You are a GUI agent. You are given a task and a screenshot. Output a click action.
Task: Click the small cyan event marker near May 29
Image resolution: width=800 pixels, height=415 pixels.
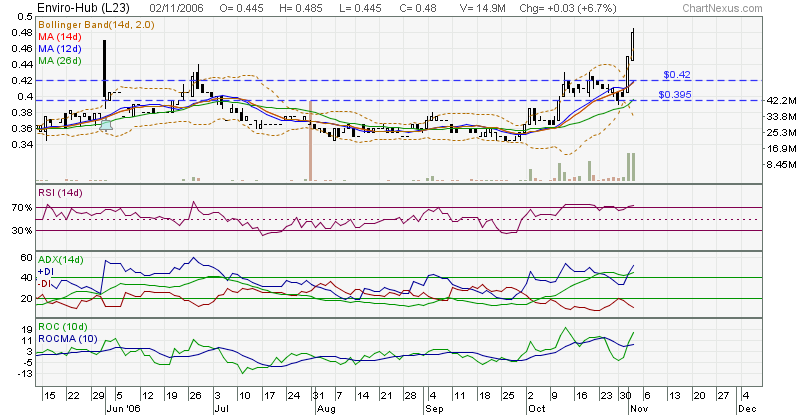point(106,125)
